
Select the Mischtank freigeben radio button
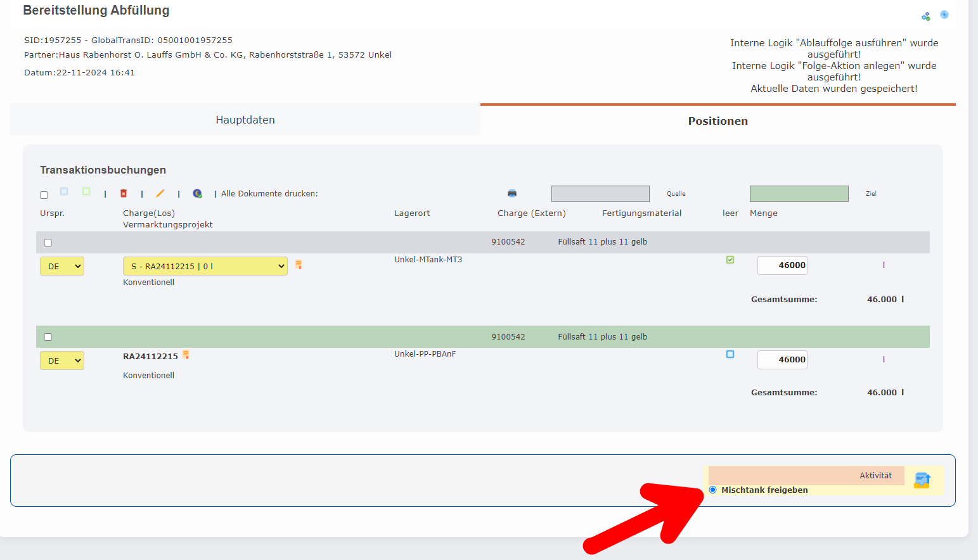[x=713, y=490]
